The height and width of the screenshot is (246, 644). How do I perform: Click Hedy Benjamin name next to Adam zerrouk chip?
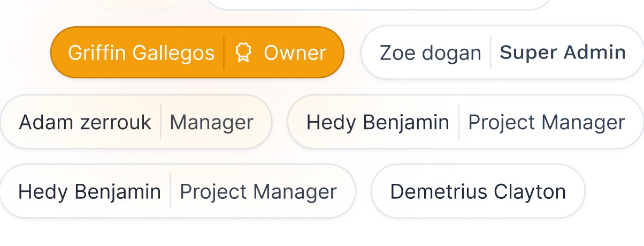378,122
